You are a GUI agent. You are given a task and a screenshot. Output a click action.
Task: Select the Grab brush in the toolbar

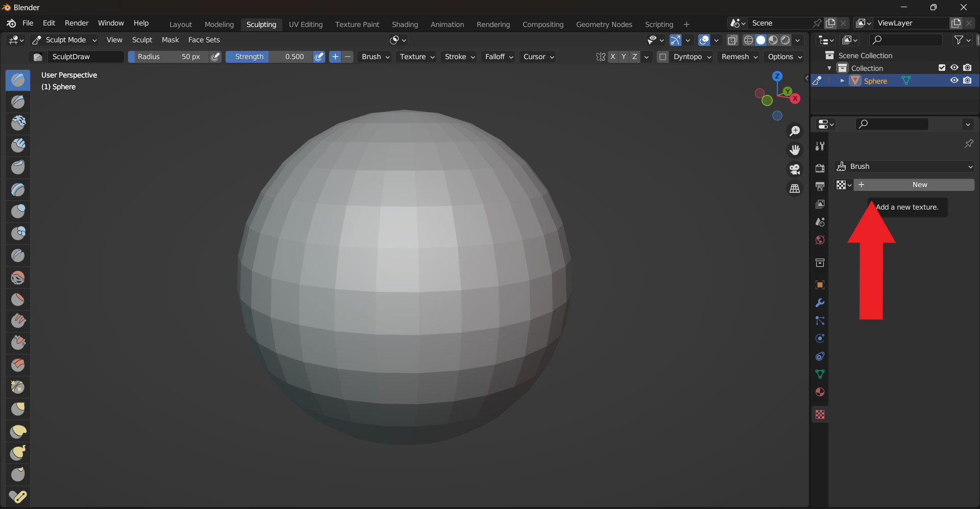[x=18, y=409]
